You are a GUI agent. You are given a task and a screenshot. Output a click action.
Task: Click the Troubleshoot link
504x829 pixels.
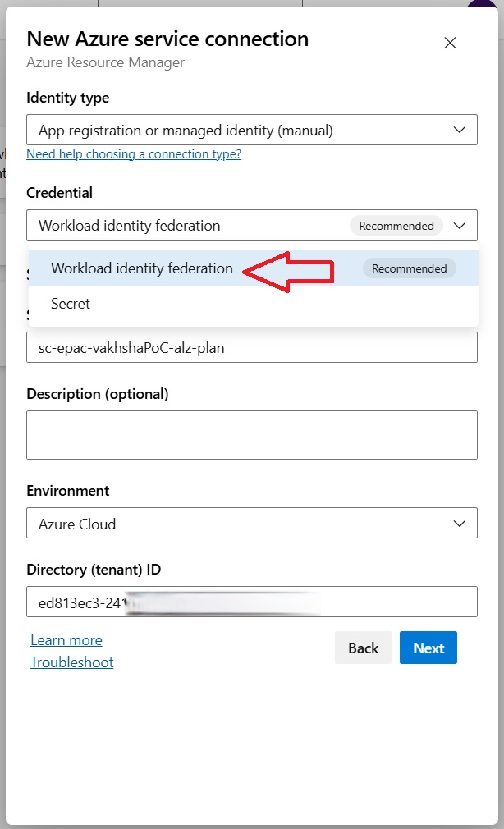pos(71,662)
